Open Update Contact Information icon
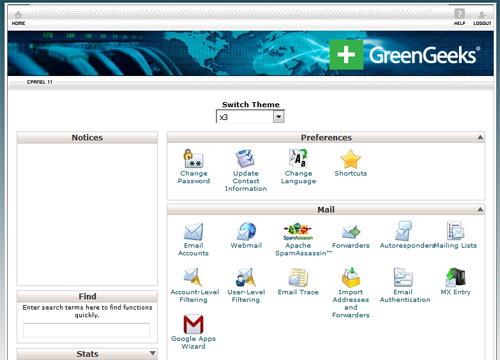Viewport: 500px width, 360px height. click(245, 159)
